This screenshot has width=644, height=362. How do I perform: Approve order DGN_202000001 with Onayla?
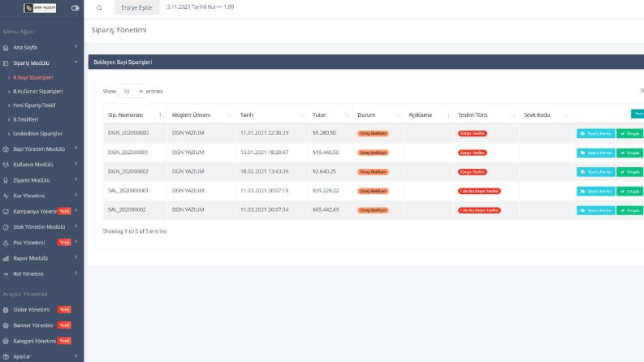click(x=629, y=153)
